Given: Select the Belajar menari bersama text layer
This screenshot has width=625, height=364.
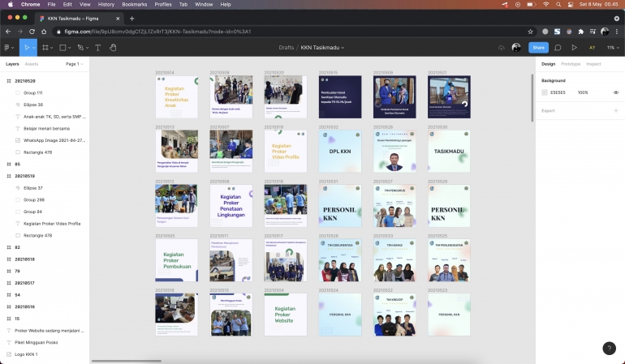Looking at the screenshot, I should [45, 129].
